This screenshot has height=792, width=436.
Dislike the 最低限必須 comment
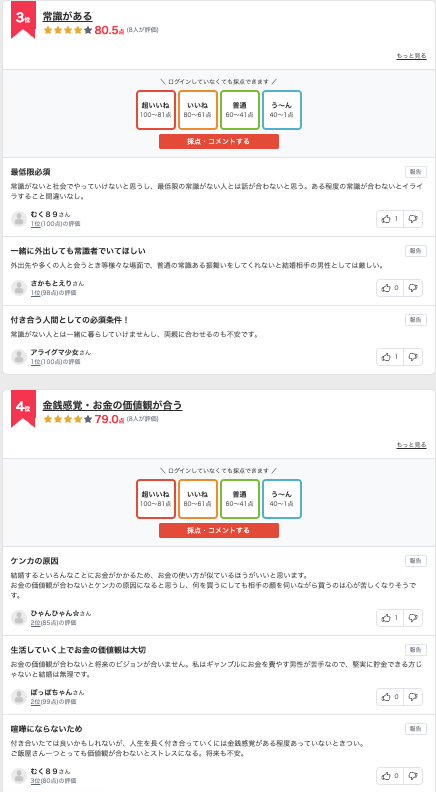(413, 219)
